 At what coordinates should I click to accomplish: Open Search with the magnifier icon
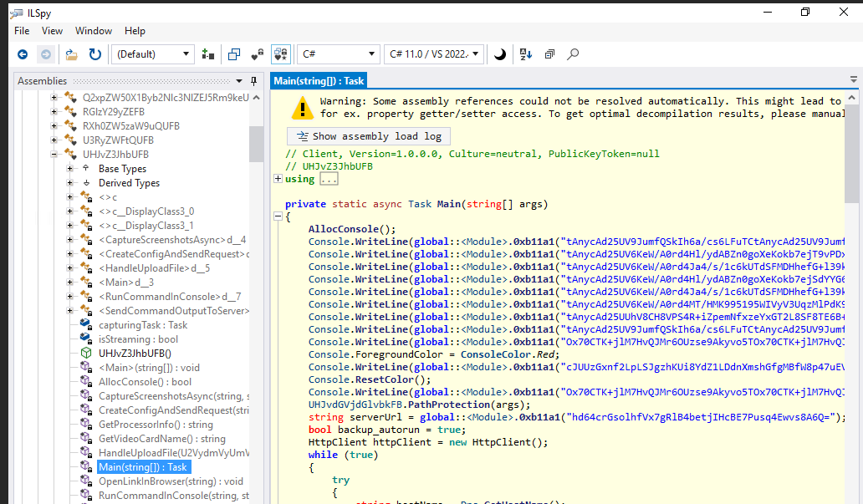(x=573, y=54)
